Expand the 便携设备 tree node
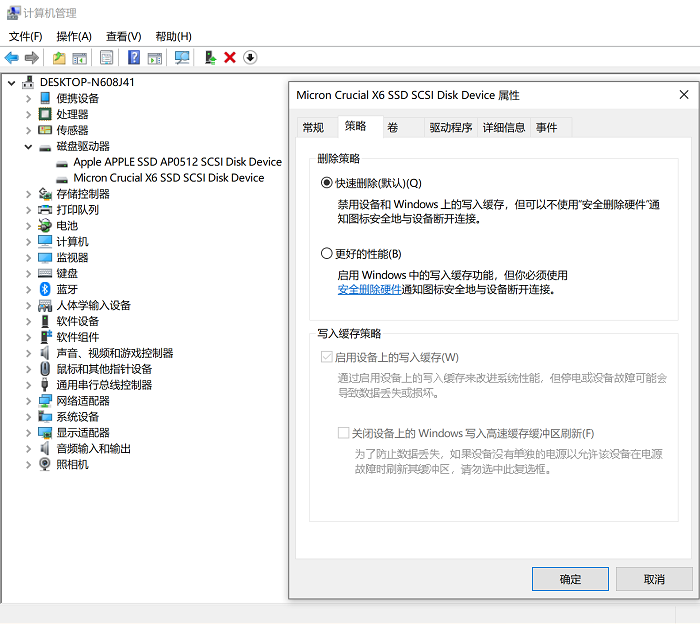The image size is (700, 624). tap(28, 98)
